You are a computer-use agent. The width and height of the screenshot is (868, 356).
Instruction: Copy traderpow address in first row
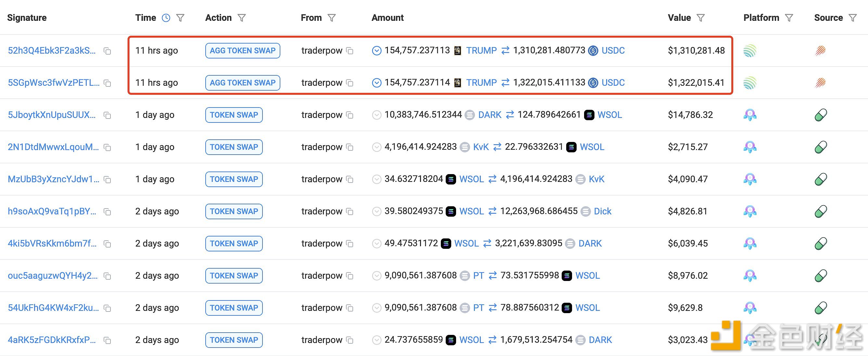pyautogui.click(x=350, y=51)
